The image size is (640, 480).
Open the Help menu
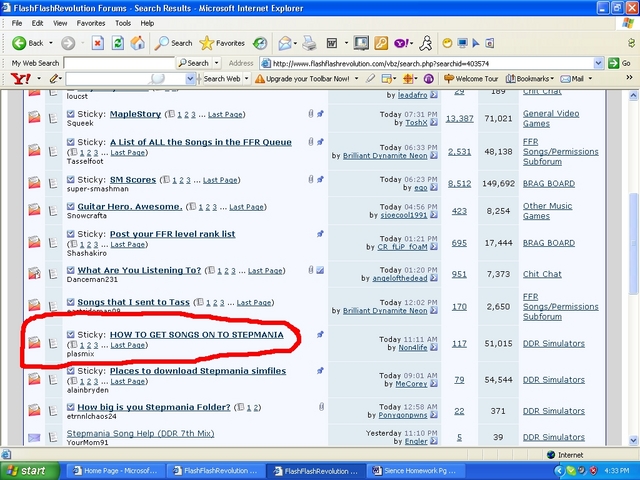pyautogui.click(x=147, y=23)
